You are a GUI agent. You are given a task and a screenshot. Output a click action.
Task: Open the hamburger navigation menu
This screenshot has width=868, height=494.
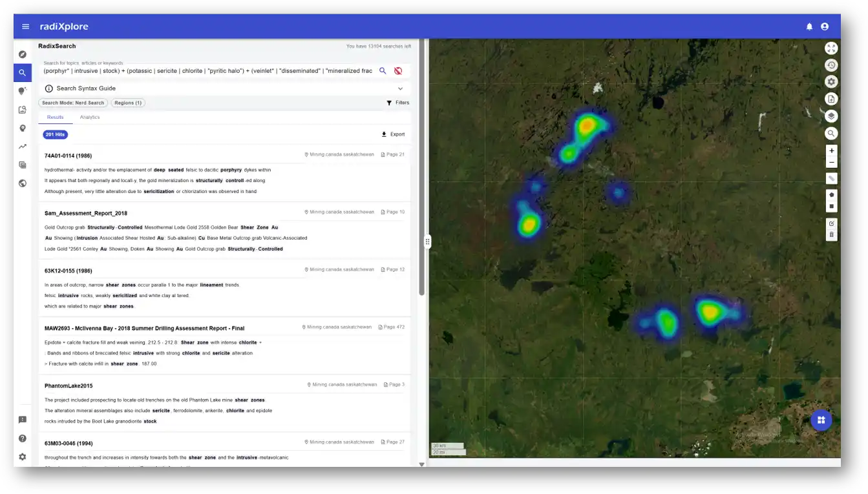[25, 26]
